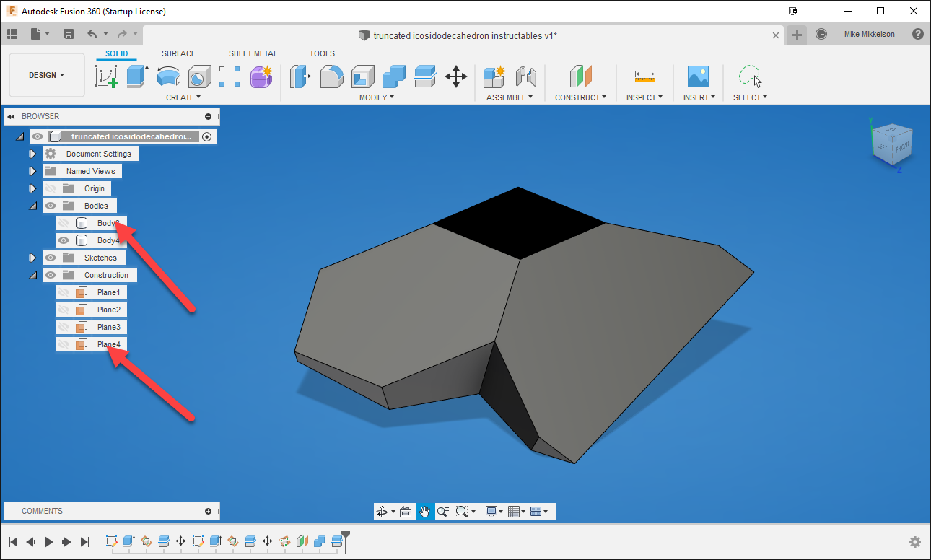Image resolution: width=931 pixels, height=560 pixels.
Task: Open the Revolve tool
Action: [x=169, y=76]
